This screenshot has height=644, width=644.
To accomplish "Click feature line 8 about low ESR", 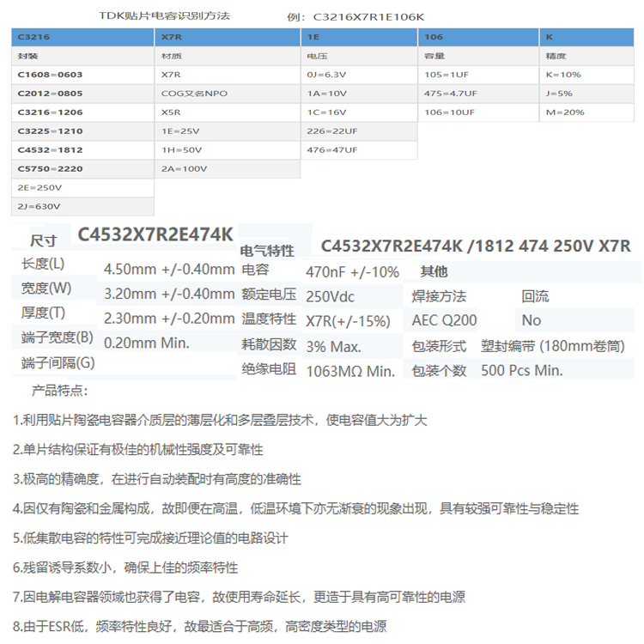I will 199,626.
